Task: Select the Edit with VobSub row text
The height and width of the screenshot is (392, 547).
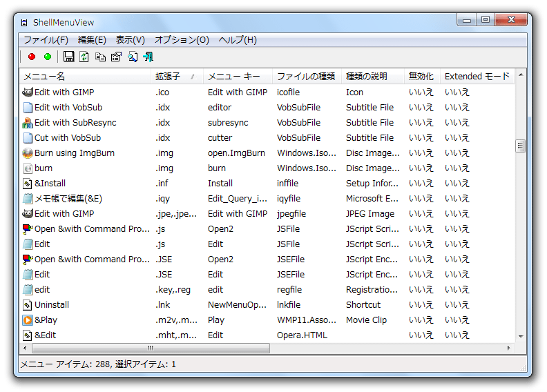Action: click(x=68, y=108)
